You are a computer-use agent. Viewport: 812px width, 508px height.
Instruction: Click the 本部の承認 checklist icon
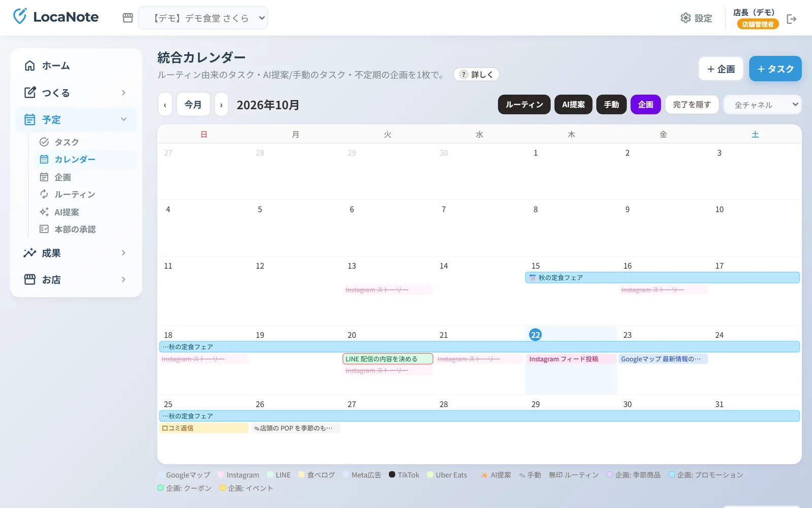pyautogui.click(x=44, y=229)
